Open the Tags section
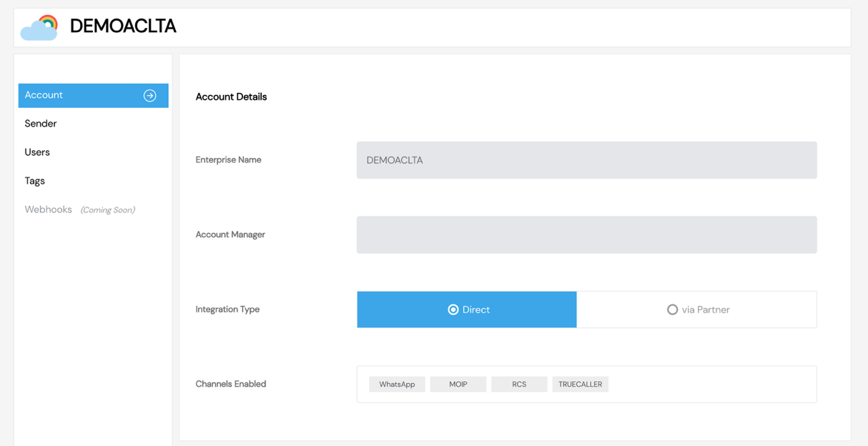The width and height of the screenshot is (868, 446). tap(35, 181)
